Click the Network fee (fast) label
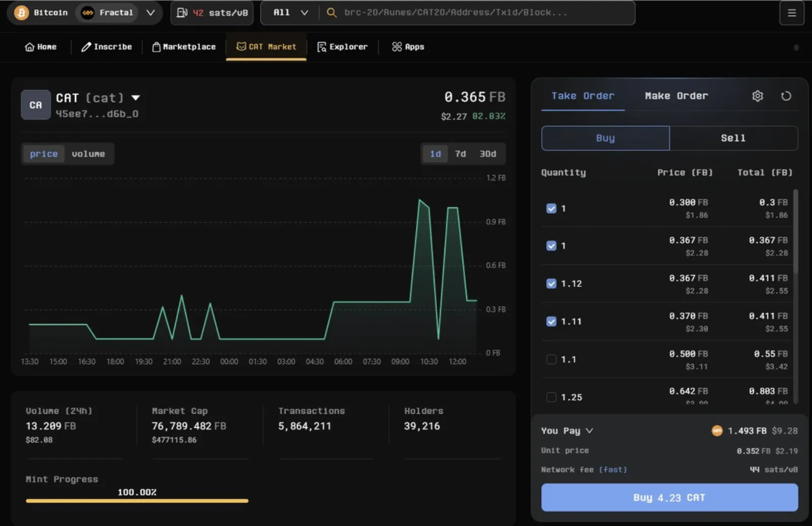 [x=584, y=470]
